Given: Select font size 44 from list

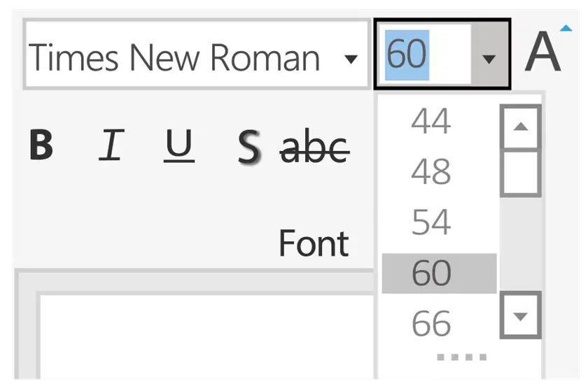Looking at the screenshot, I should tap(431, 122).
